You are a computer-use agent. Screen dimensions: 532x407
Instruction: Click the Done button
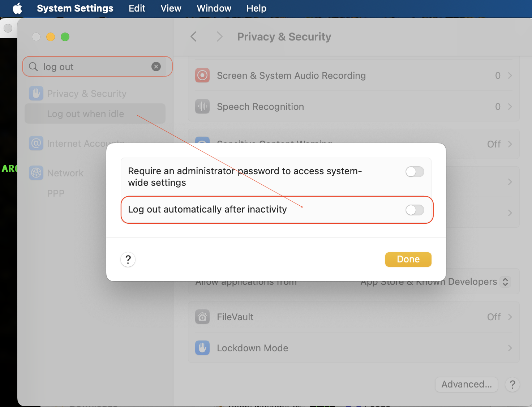tap(408, 260)
